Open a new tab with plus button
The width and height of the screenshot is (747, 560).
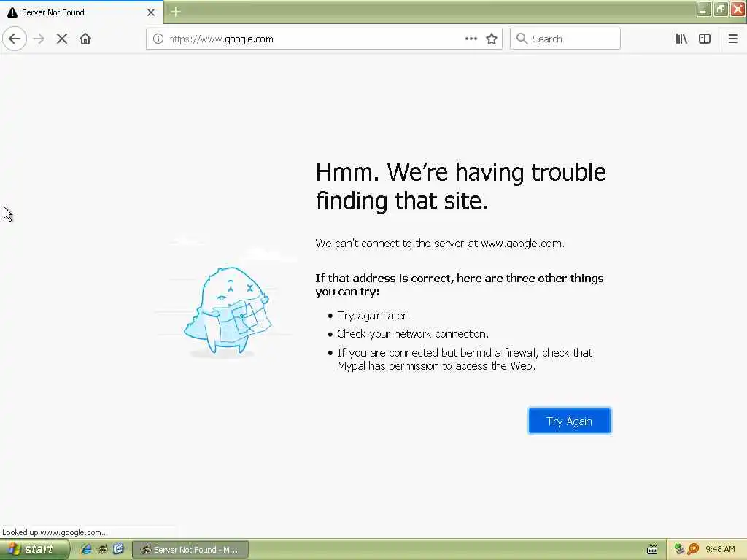coord(176,12)
